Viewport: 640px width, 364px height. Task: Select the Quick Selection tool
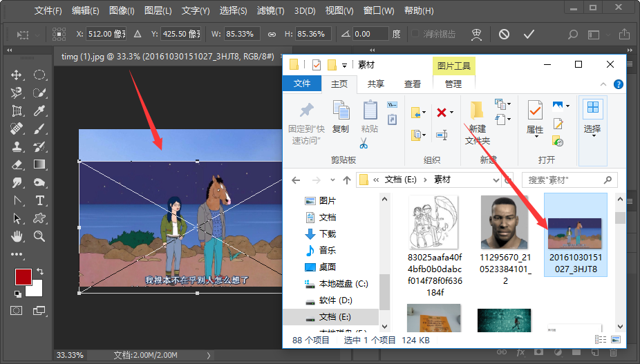click(x=39, y=93)
